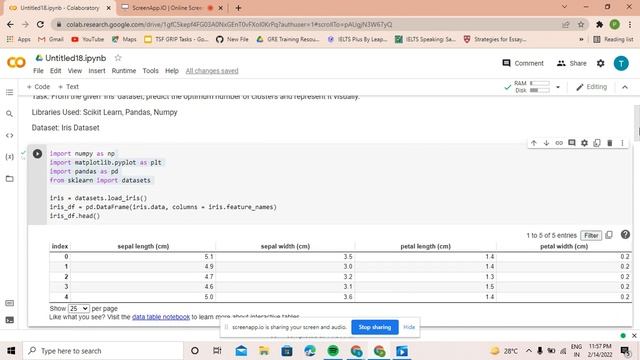Click All changes saved link
This screenshot has width=640, height=360.
click(x=212, y=71)
